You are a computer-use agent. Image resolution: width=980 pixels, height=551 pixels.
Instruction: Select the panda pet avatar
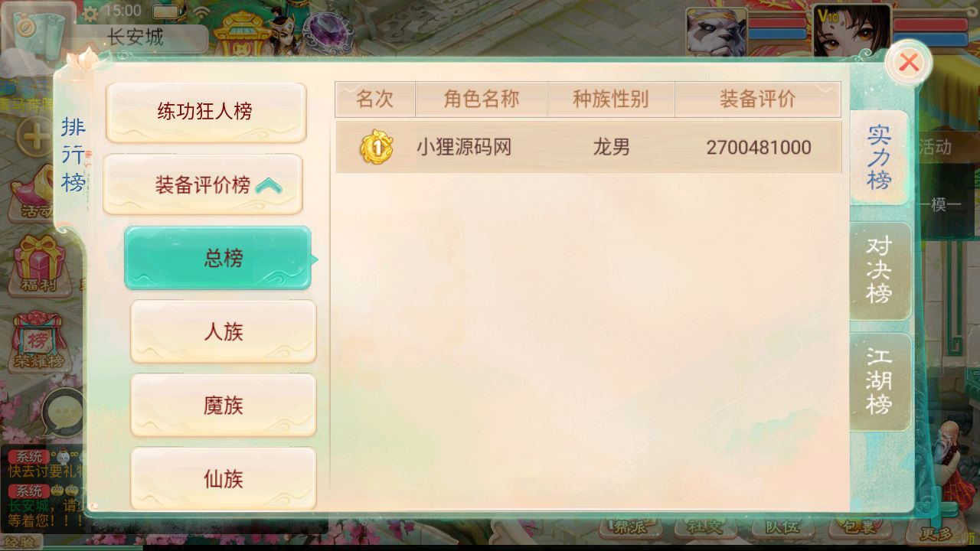(716, 32)
